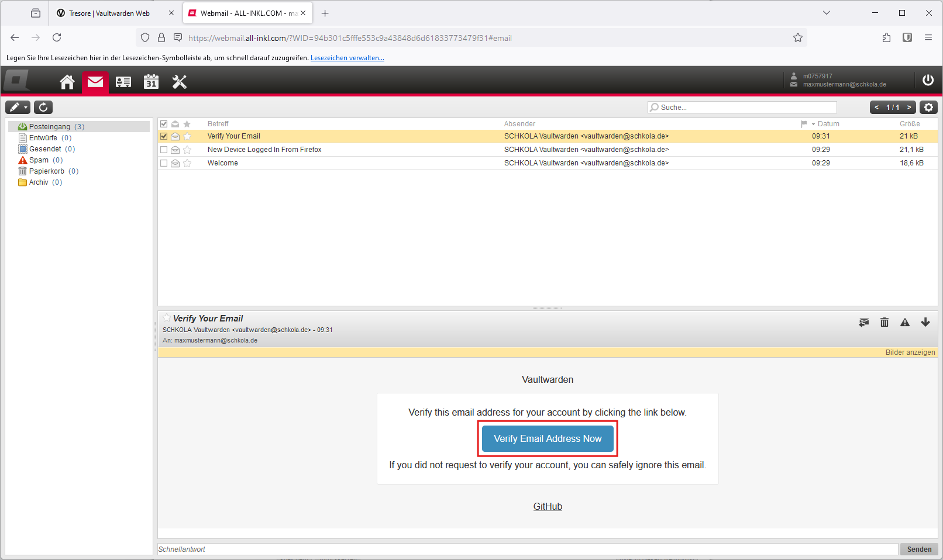Screen dimensions: 943x560
Task: Click the Senden button
Action: (919, 549)
